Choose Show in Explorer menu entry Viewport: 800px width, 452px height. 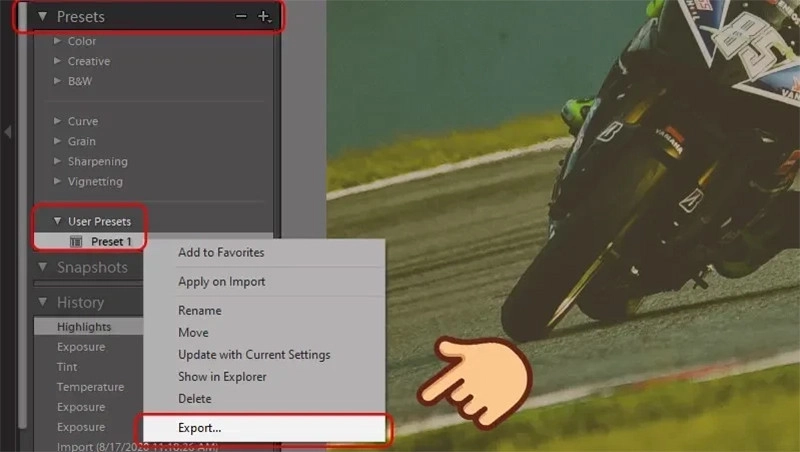pos(222,376)
